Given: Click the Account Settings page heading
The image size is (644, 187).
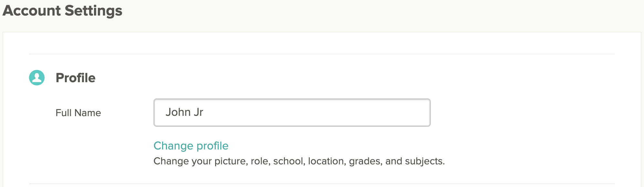Looking at the screenshot, I should pyautogui.click(x=62, y=11).
